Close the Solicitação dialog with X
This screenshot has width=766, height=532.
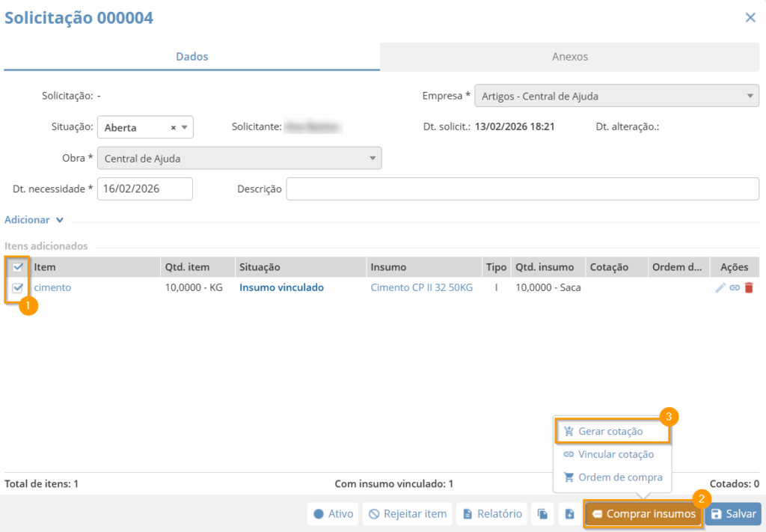coord(750,18)
